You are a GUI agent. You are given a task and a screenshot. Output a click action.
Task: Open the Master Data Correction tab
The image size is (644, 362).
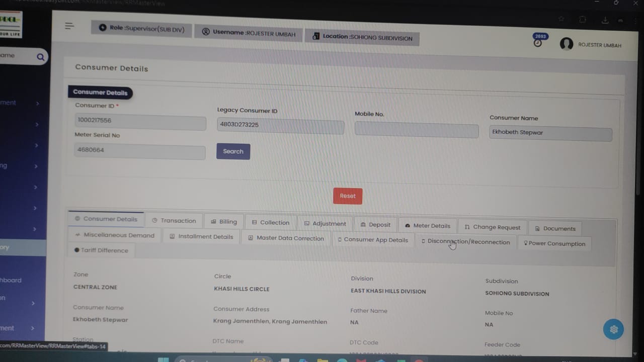(x=286, y=238)
